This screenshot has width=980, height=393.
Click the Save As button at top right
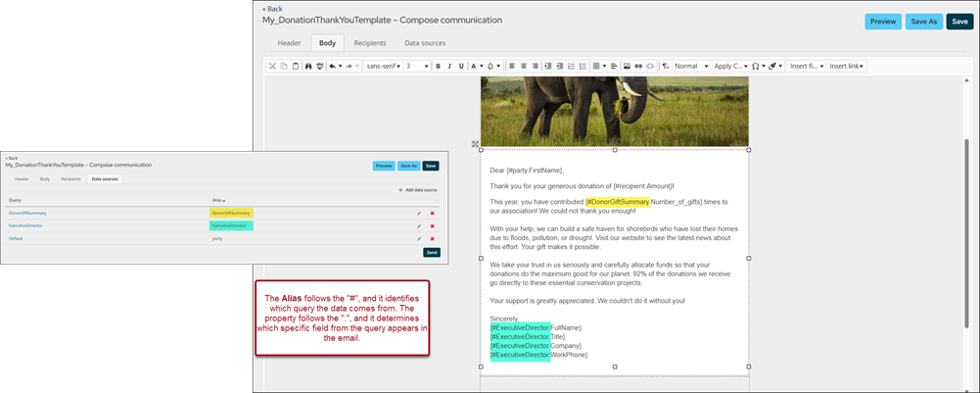point(922,21)
